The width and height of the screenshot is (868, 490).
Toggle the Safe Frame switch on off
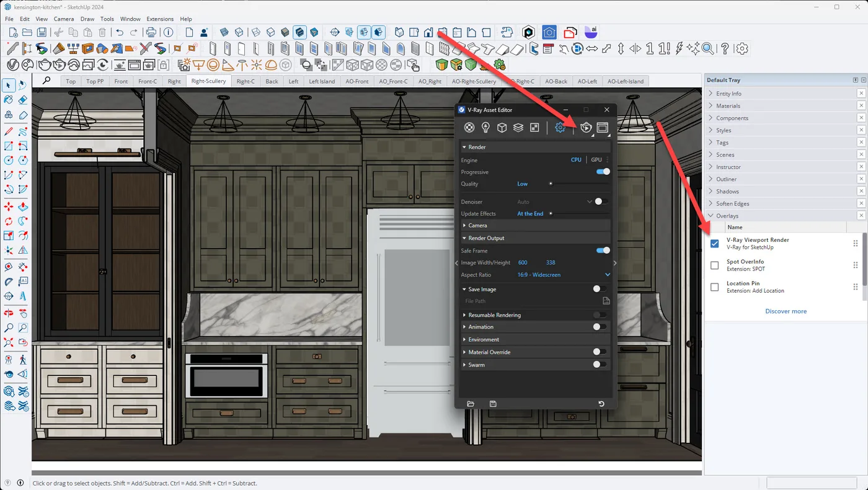(601, 250)
